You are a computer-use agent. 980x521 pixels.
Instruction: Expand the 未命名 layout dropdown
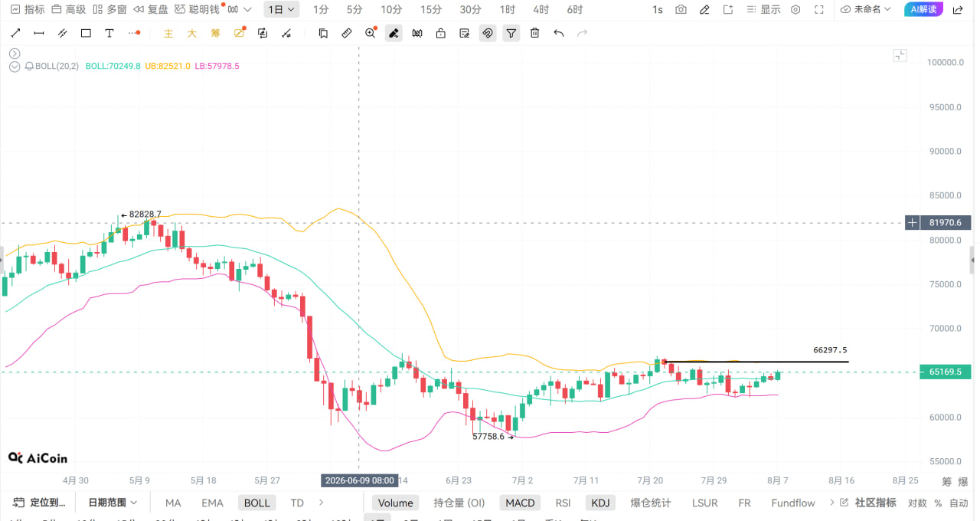point(866,9)
